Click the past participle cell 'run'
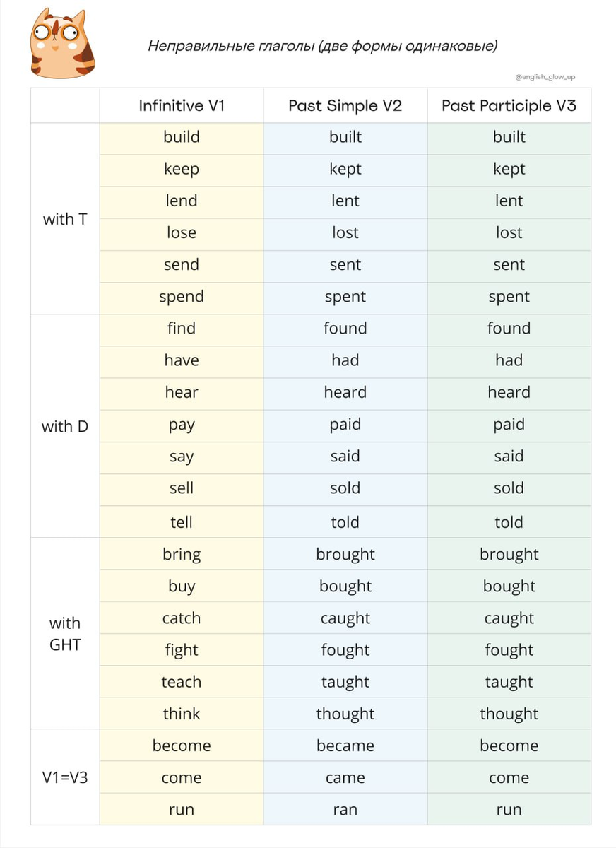This screenshot has height=848, width=616. (509, 810)
